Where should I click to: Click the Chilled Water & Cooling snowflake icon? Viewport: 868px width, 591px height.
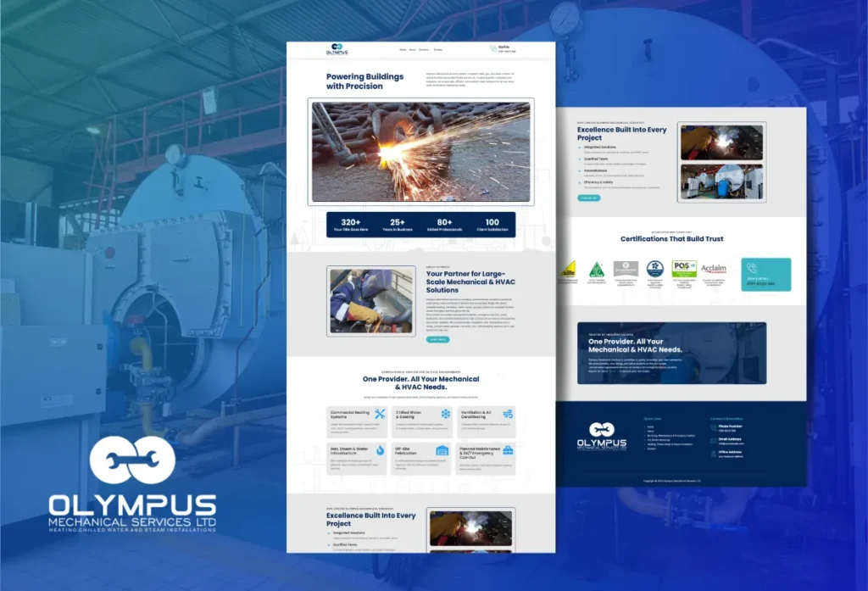[x=444, y=415]
